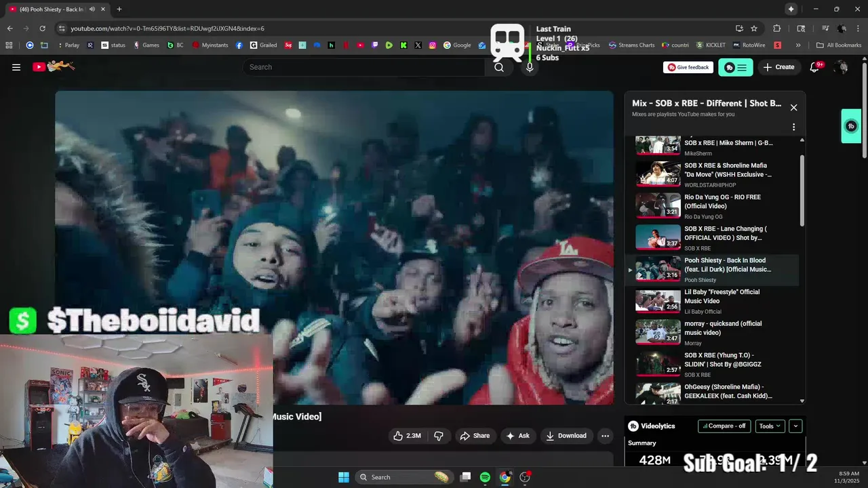Click the YouTube search magnifier button
The image size is (868, 488).
(x=499, y=67)
